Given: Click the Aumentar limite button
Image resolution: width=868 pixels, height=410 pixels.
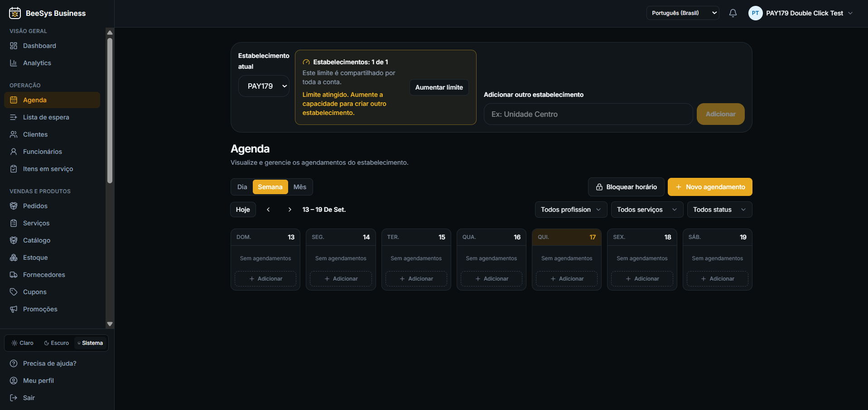Looking at the screenshot, I should (x=439, y=87).
